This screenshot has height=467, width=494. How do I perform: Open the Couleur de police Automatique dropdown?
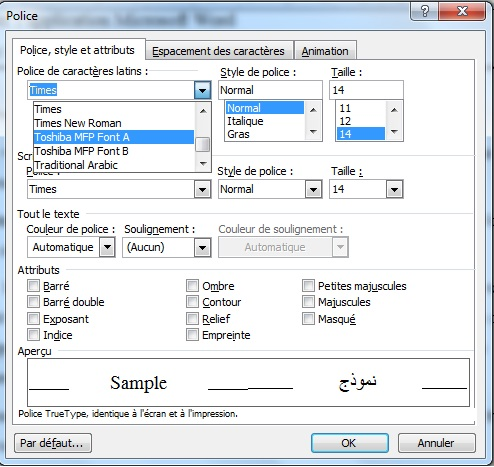(107, 247)
